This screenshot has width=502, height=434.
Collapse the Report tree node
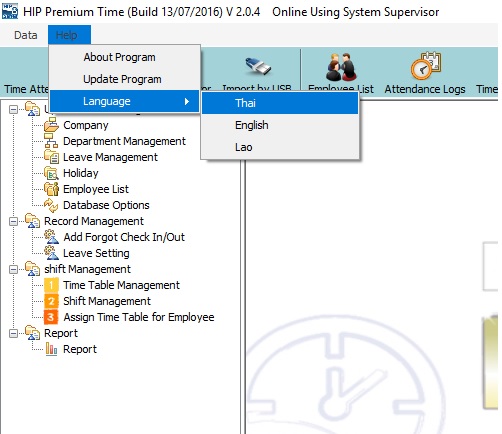(13, 333)
